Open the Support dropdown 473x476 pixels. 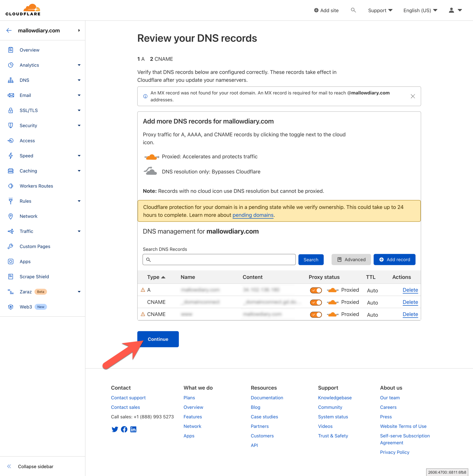click(380, 10)
